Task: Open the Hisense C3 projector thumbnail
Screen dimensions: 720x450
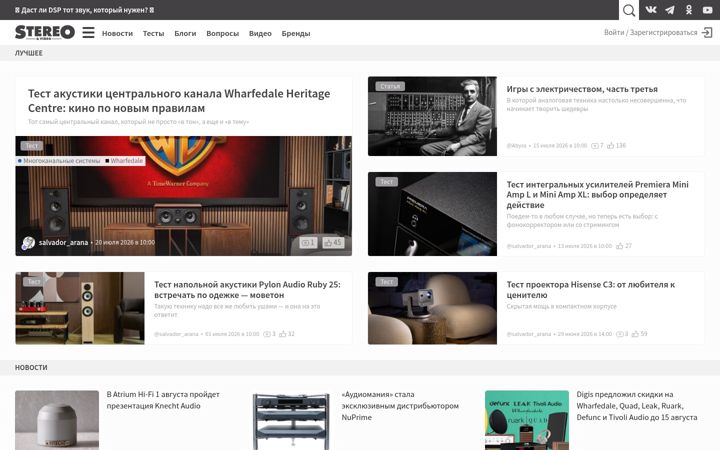Action: click(432, 308)
